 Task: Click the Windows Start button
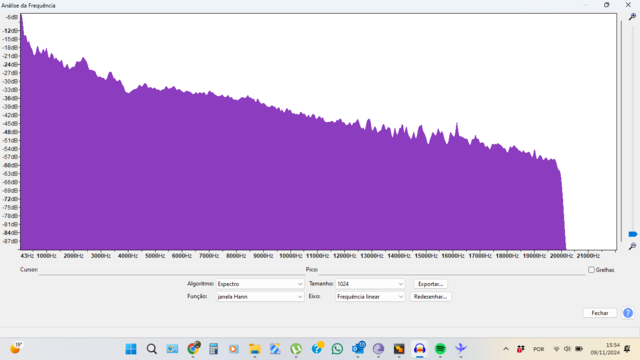coord(131,349)
